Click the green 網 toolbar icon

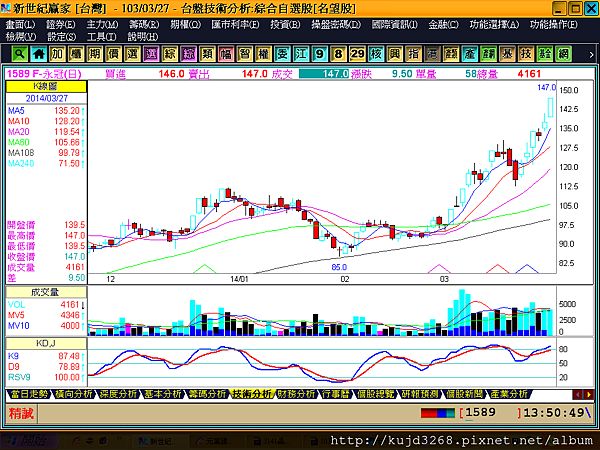[564, 54]
